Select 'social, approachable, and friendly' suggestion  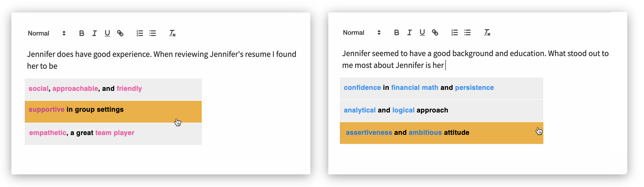[x=85, y=88]
